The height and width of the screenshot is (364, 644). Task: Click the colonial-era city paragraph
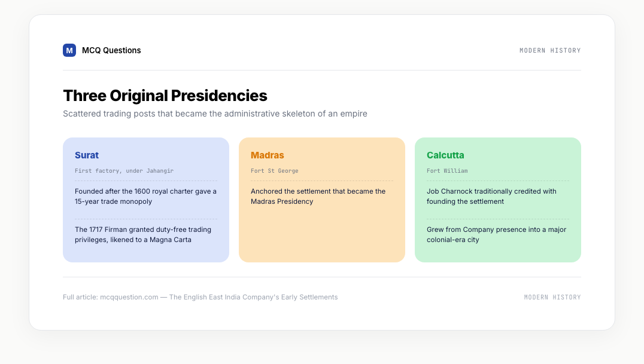(497, 235)
